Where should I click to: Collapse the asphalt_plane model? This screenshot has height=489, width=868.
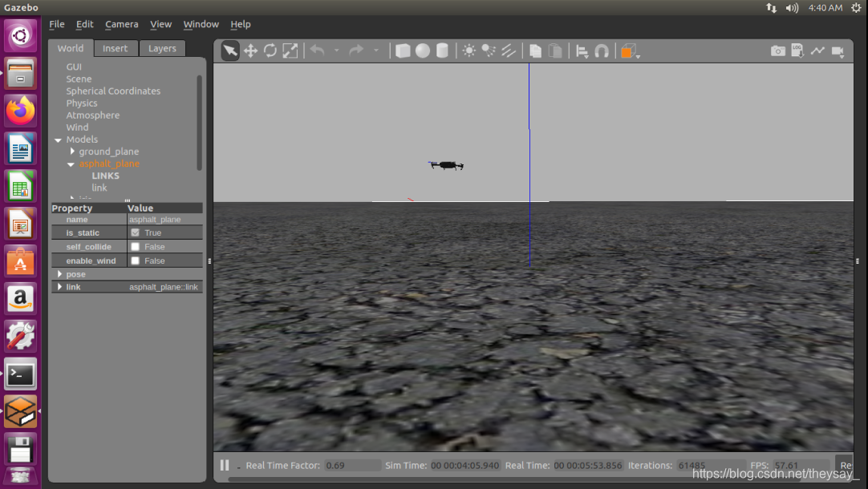click(71, 164)
